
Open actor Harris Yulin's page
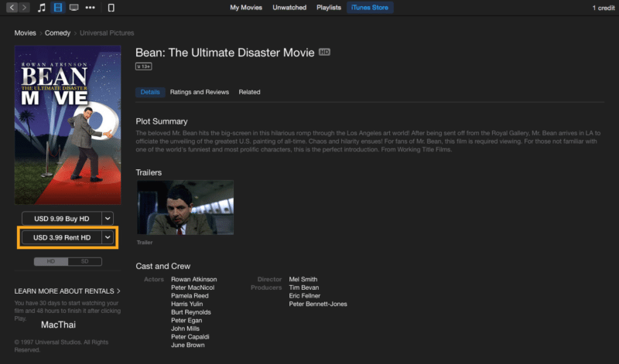tap(187, 304)
